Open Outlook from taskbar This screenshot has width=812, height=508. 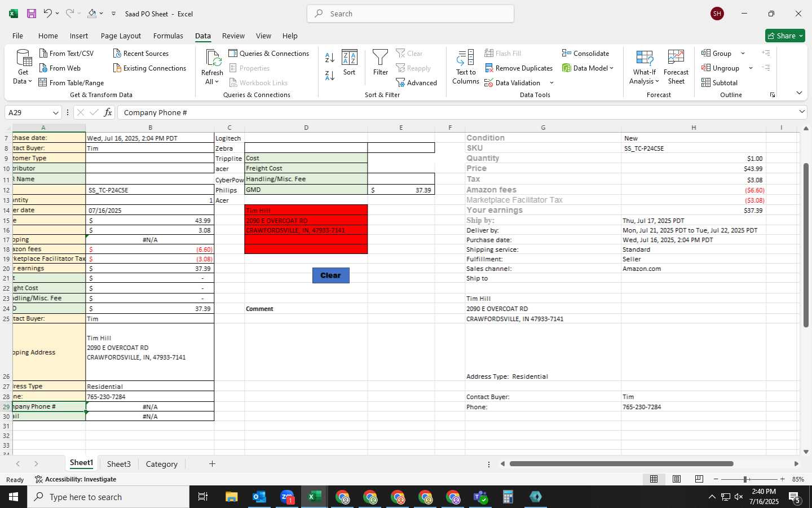259,497
